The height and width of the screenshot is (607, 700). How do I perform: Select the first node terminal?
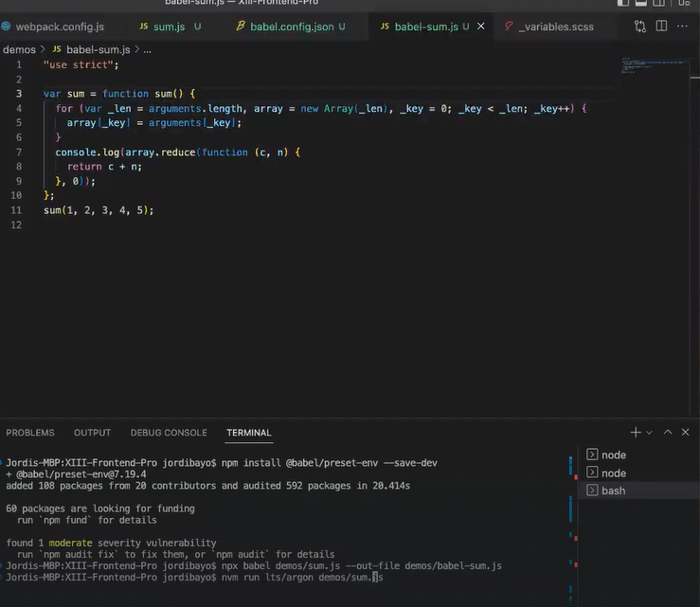point(638,455)
